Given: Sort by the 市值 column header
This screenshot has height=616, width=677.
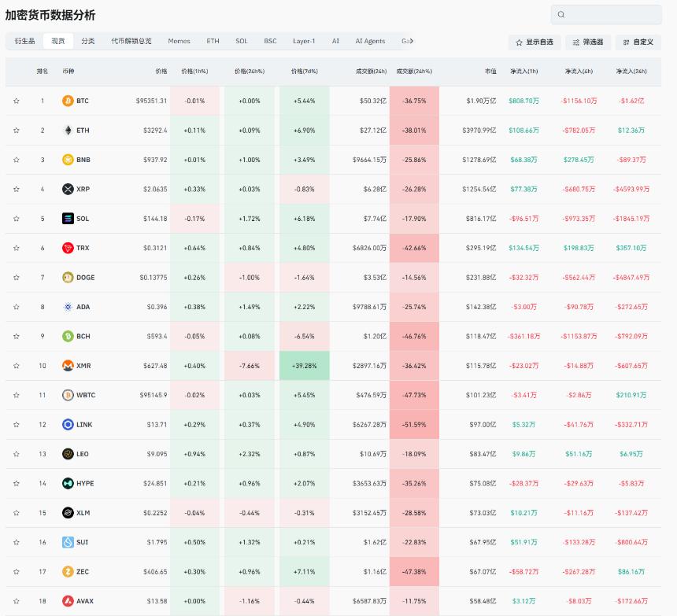Looking at the screenshot, I should click(490, 71).
